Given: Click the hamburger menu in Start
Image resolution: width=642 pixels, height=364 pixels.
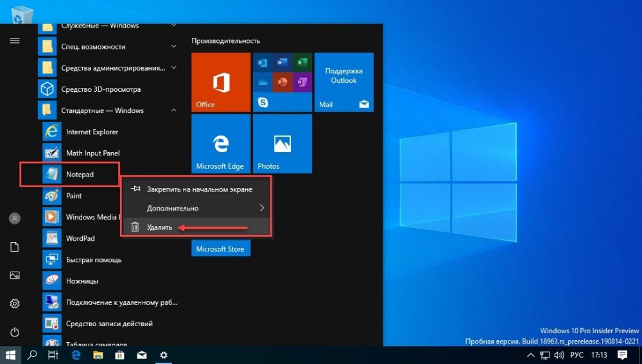Looking at the screenshot, I should (15, 40).
